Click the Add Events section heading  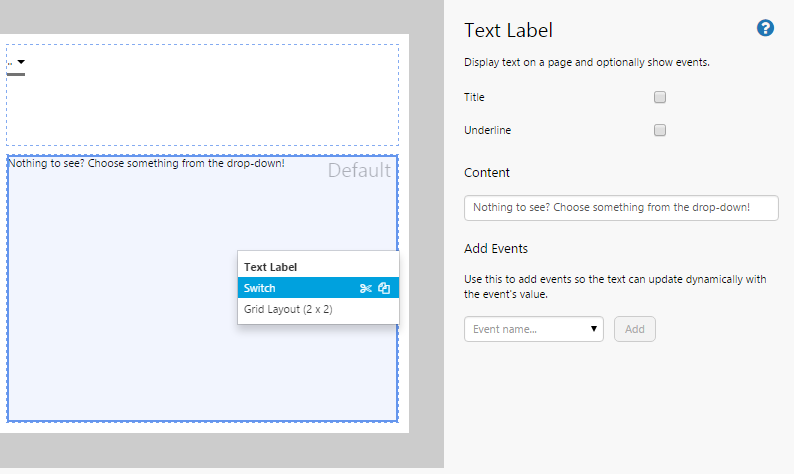[x=496, y=248]
